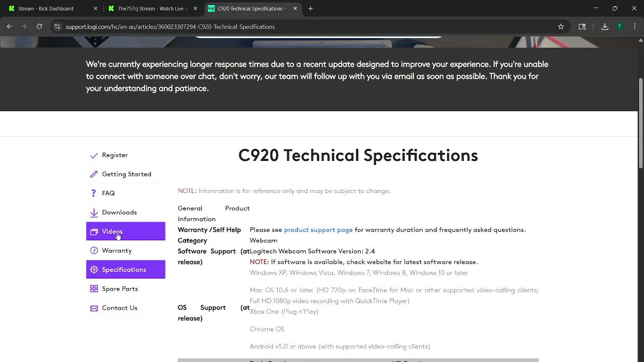Open the Chrome three-dot menu

click(x=634, y=27)
